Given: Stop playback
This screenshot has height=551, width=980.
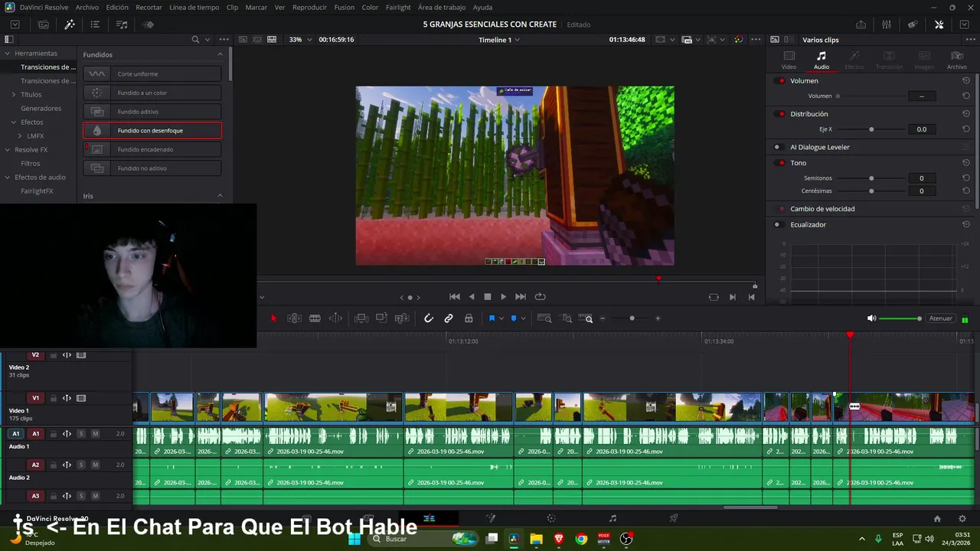Looking at the screenshot, I should tap(488, 297).
